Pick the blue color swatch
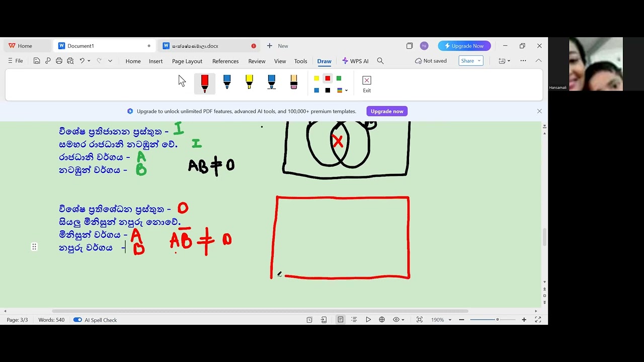Screen dimensions: 644x362 click(x=316, y=90)
